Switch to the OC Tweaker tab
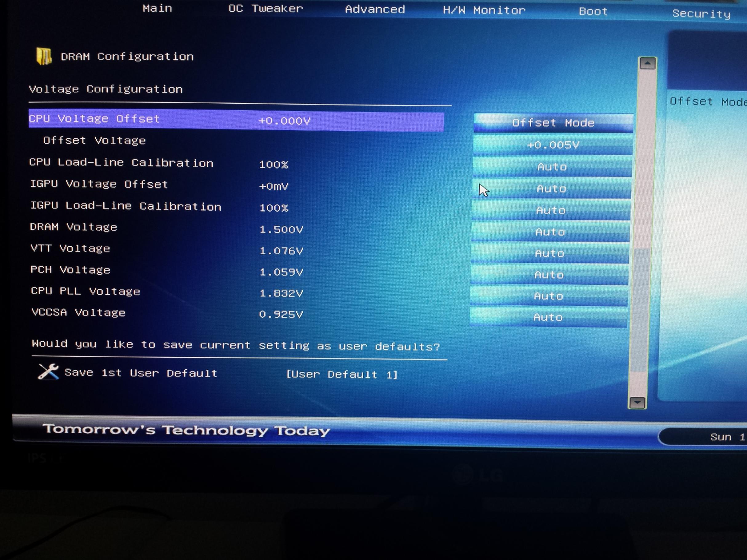This screenshot has height=560, width=747. [x=266, y=9]
